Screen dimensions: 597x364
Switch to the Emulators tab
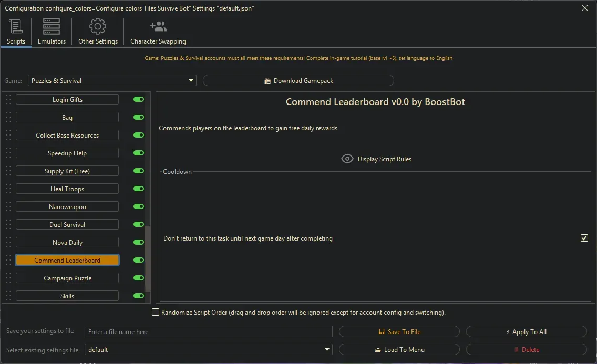click(51, 32)
